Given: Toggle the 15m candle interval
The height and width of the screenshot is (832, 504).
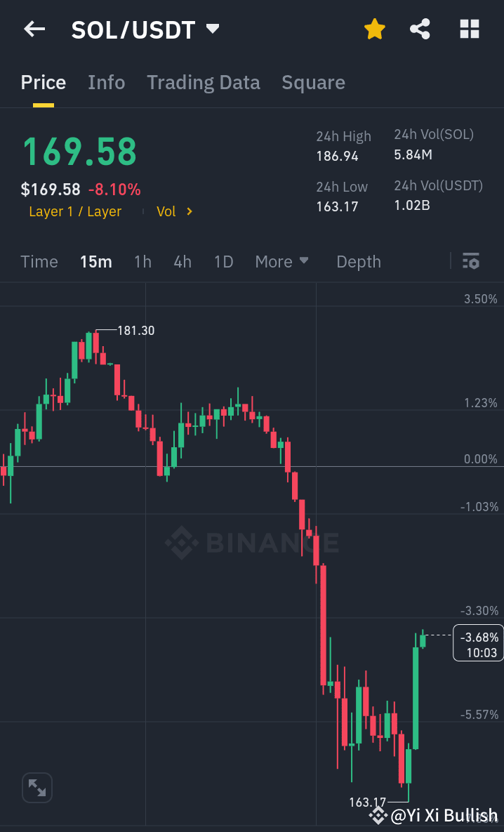Looking at the screenshot, I should pyautogui.click(x=96, y=261).
